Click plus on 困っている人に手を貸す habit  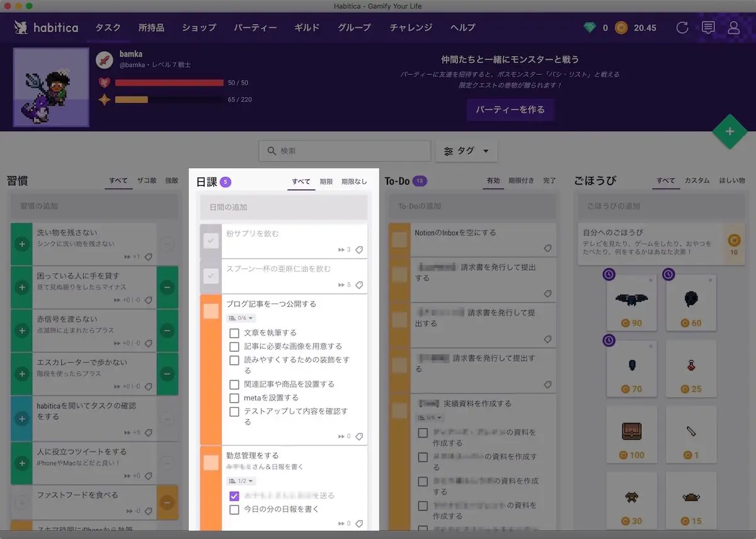point(22,287)
